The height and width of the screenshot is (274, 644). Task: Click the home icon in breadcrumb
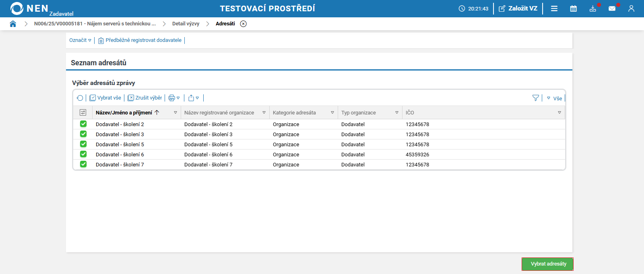(x=13, y=24)
